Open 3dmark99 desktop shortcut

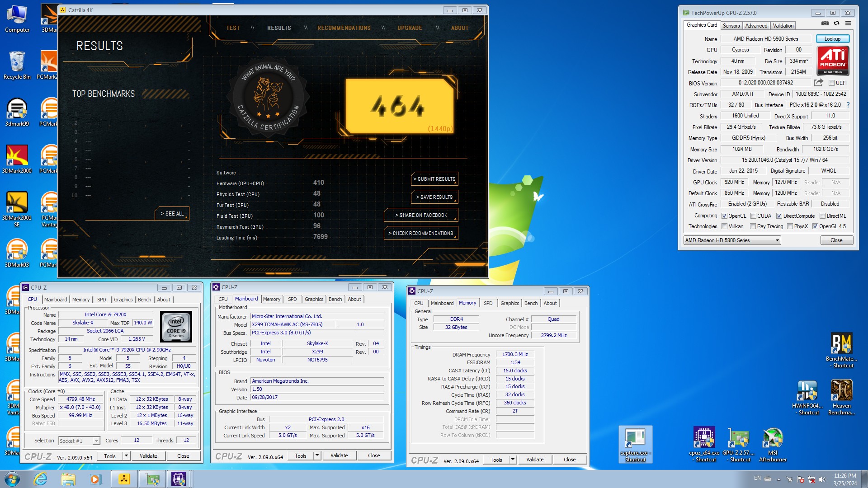17,113
